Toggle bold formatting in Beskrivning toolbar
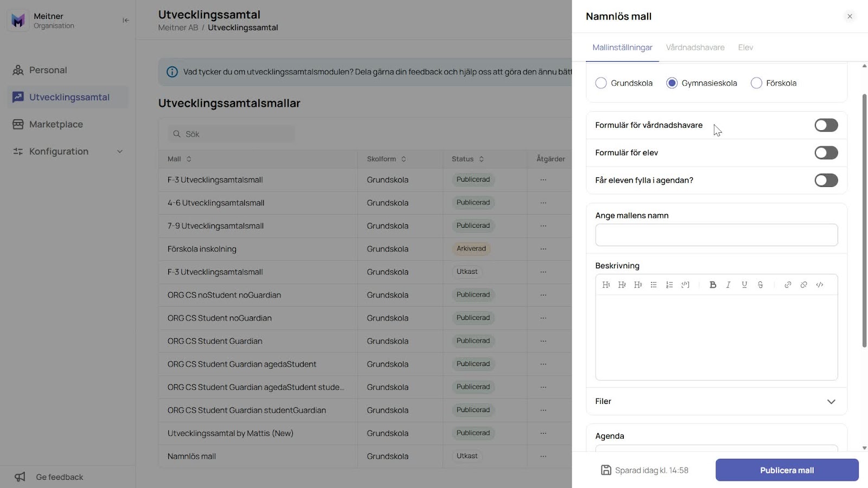The height and width of the screenshot is (488, 868). point(713,285)
